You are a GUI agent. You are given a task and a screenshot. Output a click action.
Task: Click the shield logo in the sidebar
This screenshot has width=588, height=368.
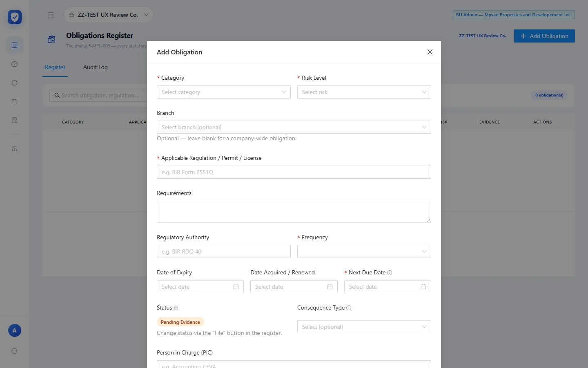click(15, 17)
